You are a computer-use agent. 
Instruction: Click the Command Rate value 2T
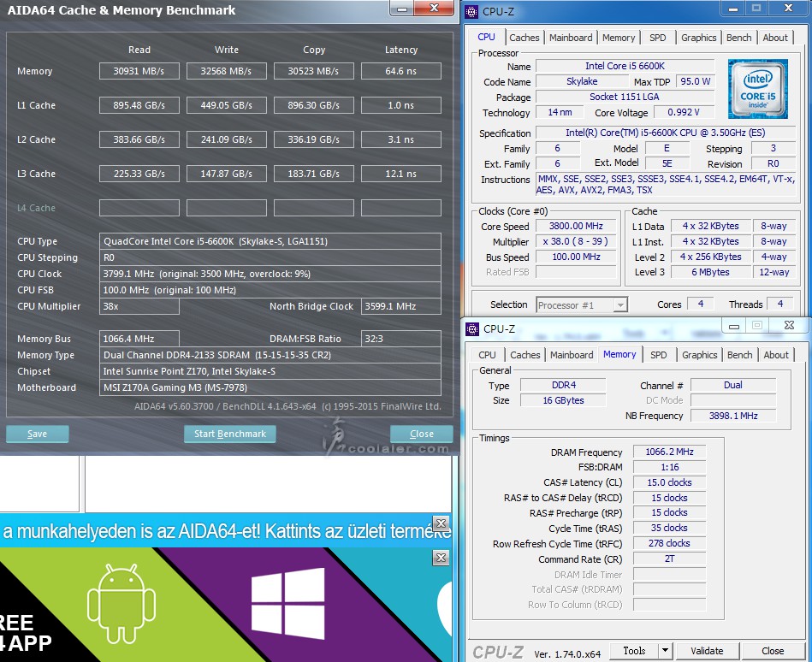(x=669, y=559)
